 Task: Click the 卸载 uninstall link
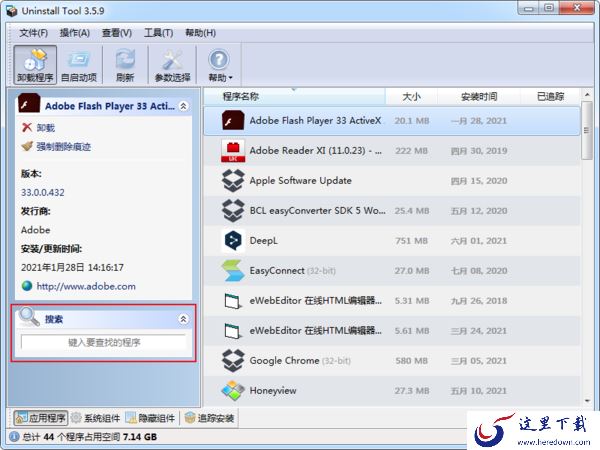point(46,127)
